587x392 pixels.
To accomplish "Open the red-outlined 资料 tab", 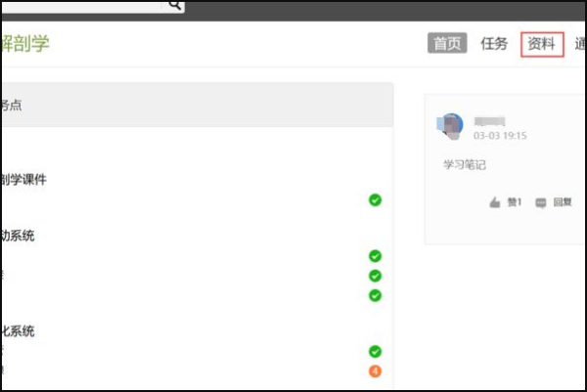I will pyautogui.click(x=542, y=45).
